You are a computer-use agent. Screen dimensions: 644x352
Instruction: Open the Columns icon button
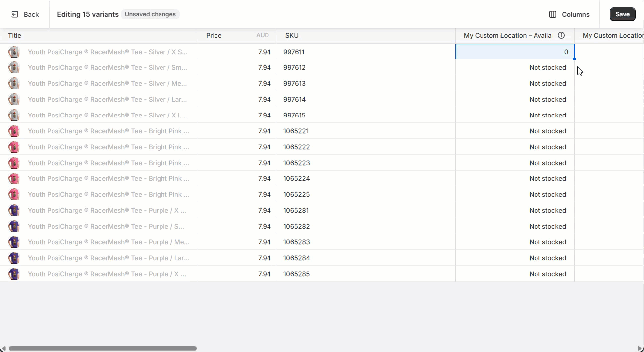553,14
